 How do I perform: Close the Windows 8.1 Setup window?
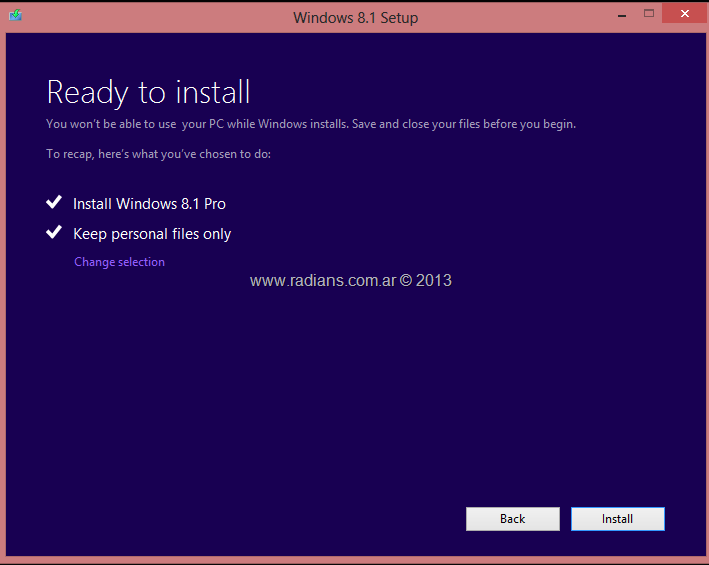(683, 15)
